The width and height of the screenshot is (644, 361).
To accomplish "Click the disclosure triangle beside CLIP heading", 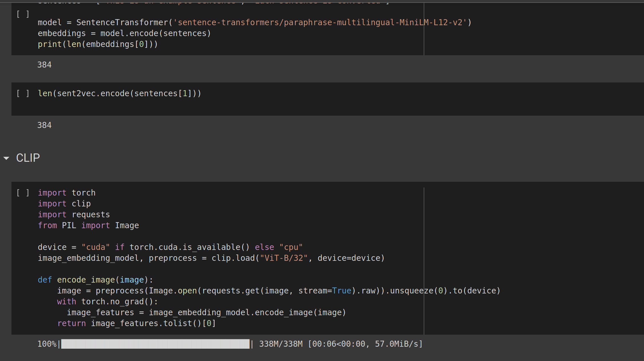I will click(6, 158).
